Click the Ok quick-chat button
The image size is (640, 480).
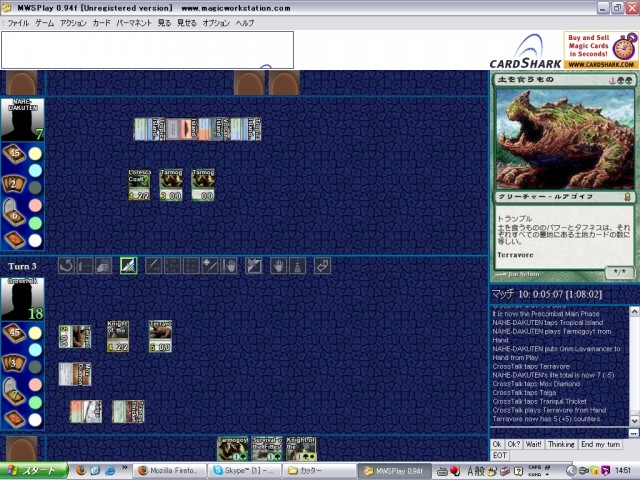tap(497, 444)
